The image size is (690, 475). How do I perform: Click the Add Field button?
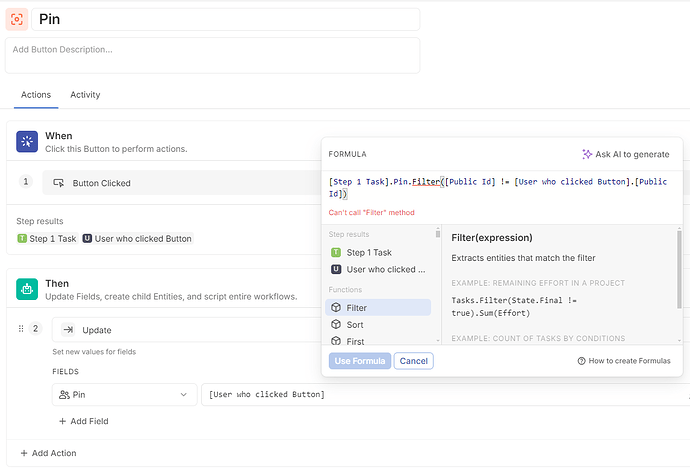click(83, 422)
